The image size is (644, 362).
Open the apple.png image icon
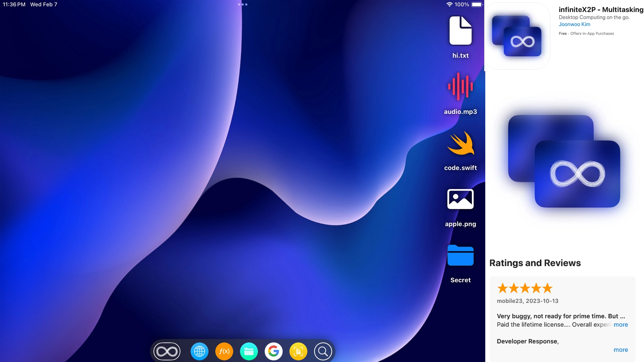pos(460,199)
